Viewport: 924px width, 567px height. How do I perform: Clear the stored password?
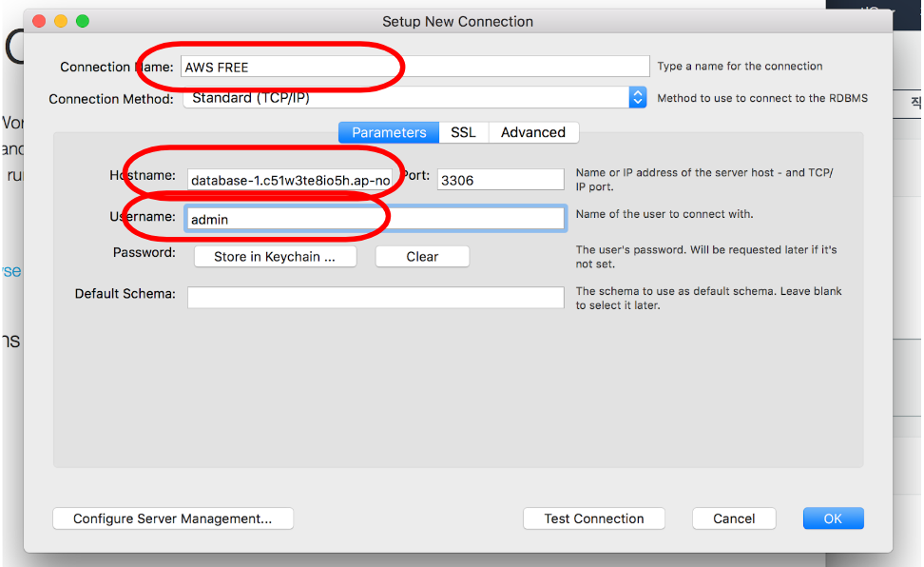(x=422, y=257)
